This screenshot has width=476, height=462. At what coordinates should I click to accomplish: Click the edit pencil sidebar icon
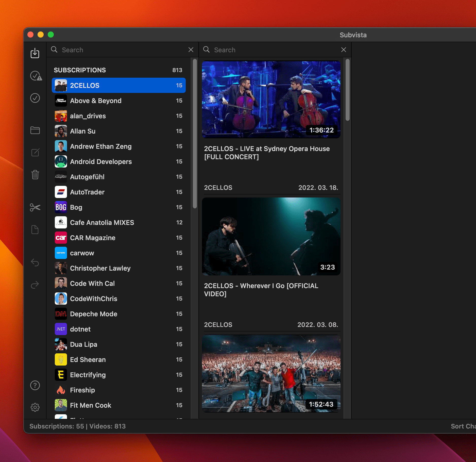click(x=35, y=153)
